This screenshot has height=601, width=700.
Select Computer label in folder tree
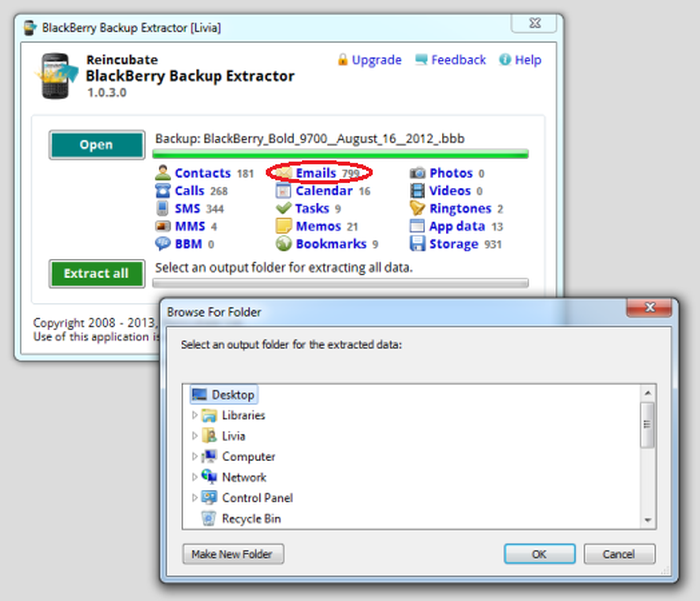(248, 456)
